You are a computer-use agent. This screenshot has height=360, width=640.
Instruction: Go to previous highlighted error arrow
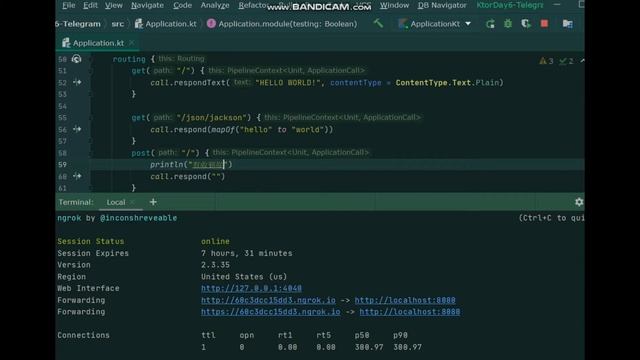coord(582,61)
